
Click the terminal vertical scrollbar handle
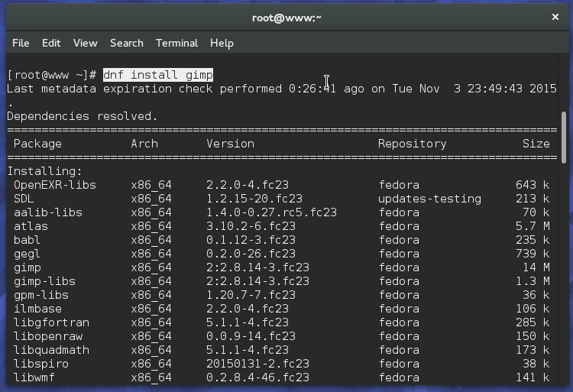[565, 136]
